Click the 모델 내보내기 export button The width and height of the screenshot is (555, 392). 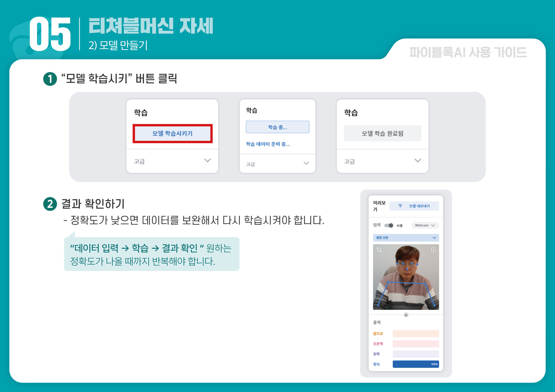click(414, 206)
